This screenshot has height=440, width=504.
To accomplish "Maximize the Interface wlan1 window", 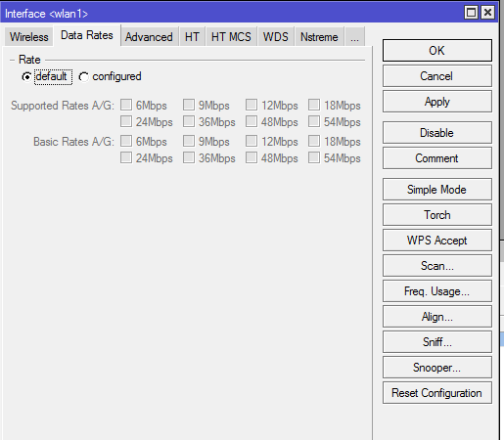I will 471,13.
